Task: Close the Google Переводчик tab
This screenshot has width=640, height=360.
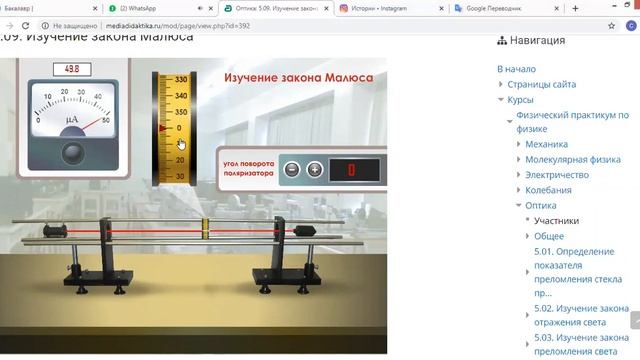Action: point(557,8)
